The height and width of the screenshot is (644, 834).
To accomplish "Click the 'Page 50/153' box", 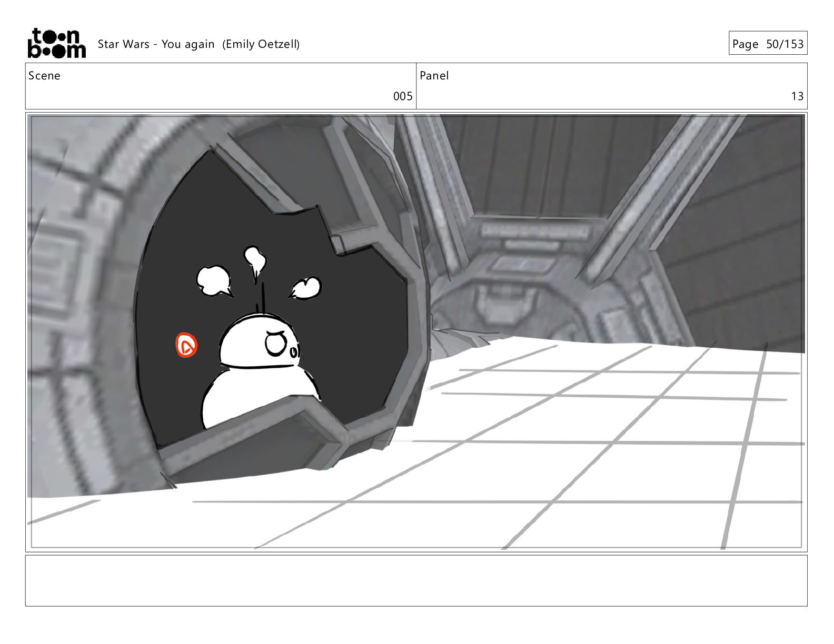I will coord(768,43).
